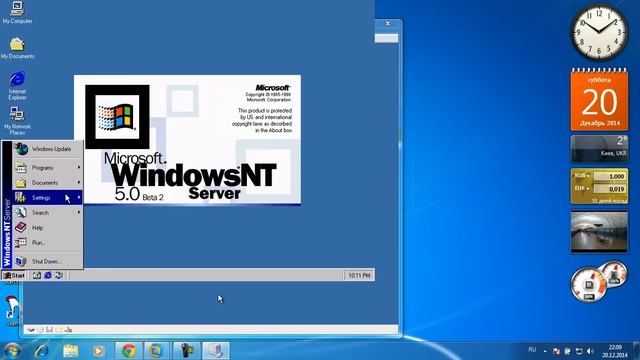Switch to the virtual machine taskbar button
The height and width of the screenshot is (360, 640).
216,351
